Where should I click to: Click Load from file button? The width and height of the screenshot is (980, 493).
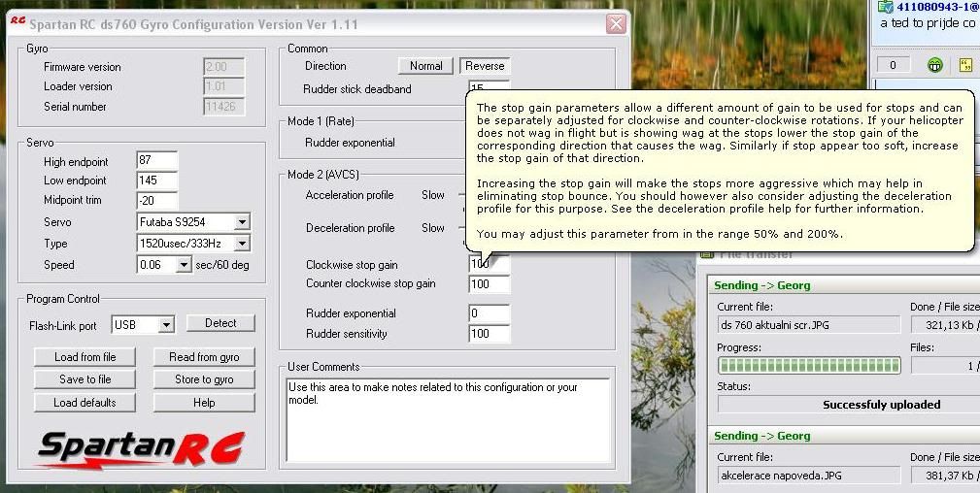pos(84,357)
